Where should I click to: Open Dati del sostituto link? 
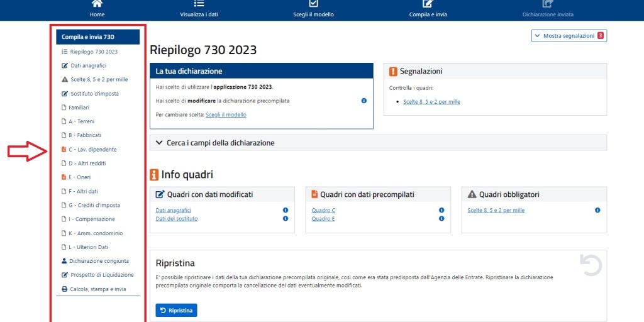[177, 219]
